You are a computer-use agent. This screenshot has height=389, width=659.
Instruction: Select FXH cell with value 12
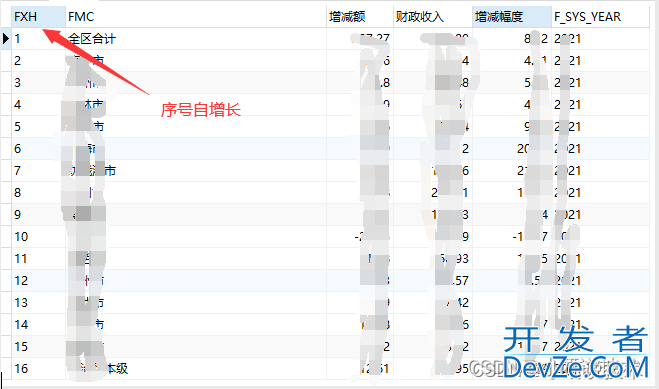tap(38, 281)
